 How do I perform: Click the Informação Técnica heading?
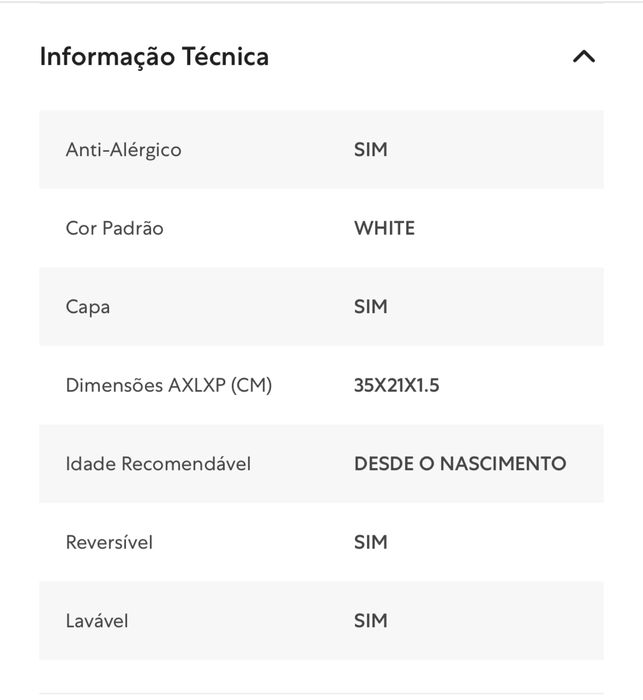tap(154, 57)
